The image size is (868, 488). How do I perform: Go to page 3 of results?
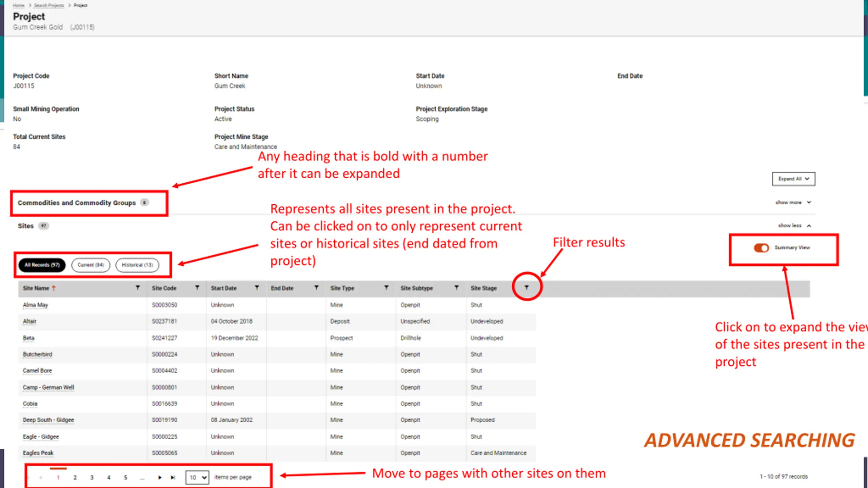pos(92,477)
